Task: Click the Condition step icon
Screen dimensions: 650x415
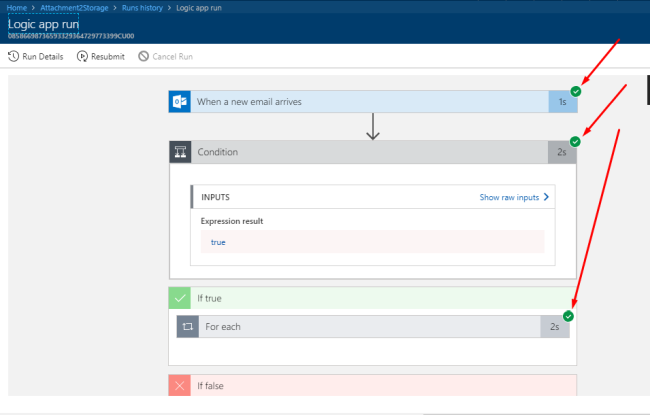Action: coord(180,152)
